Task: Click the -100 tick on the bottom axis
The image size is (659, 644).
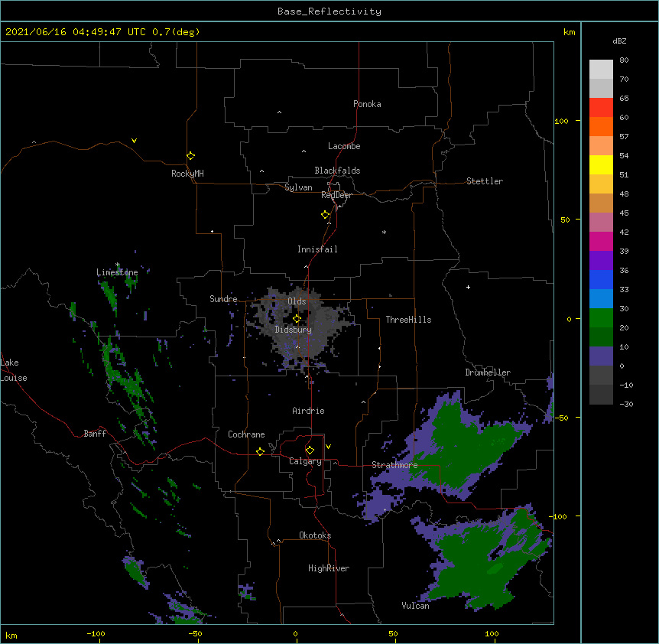Action: [96, 634]
